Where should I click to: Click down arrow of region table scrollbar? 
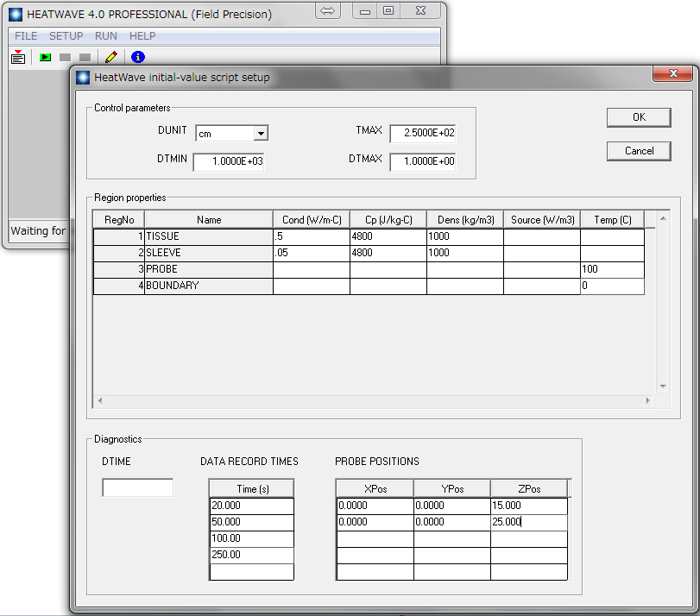pos(663,387)
